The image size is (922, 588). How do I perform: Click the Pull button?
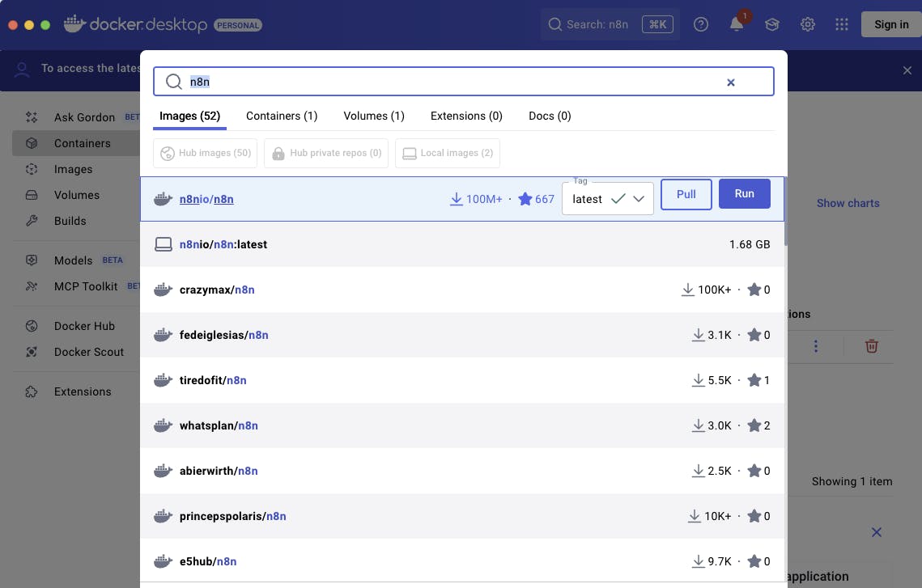[686, 194]
